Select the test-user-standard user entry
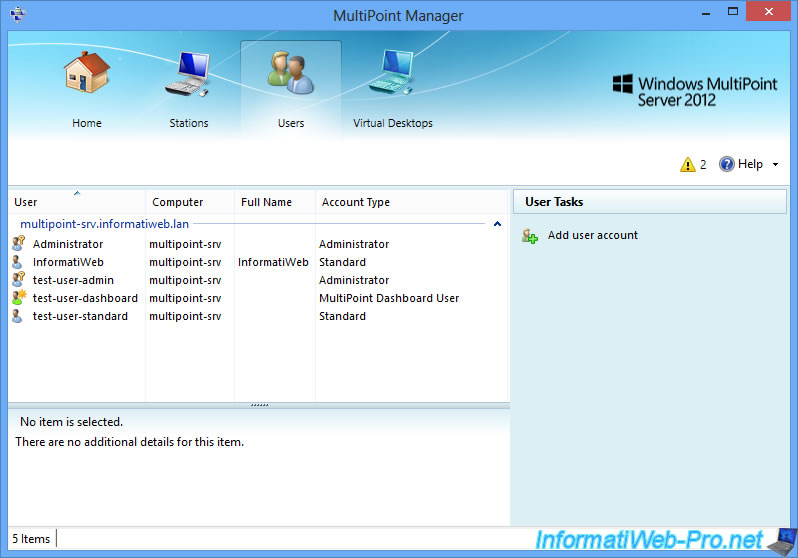The height and width of the screenshot is (558, 798). click(80, 316)
